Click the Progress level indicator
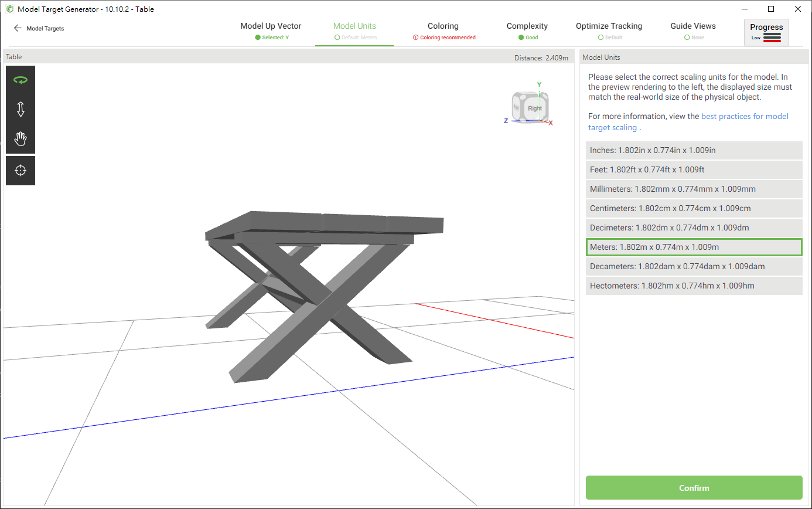The image size is (812, 509). click(766, 32)
